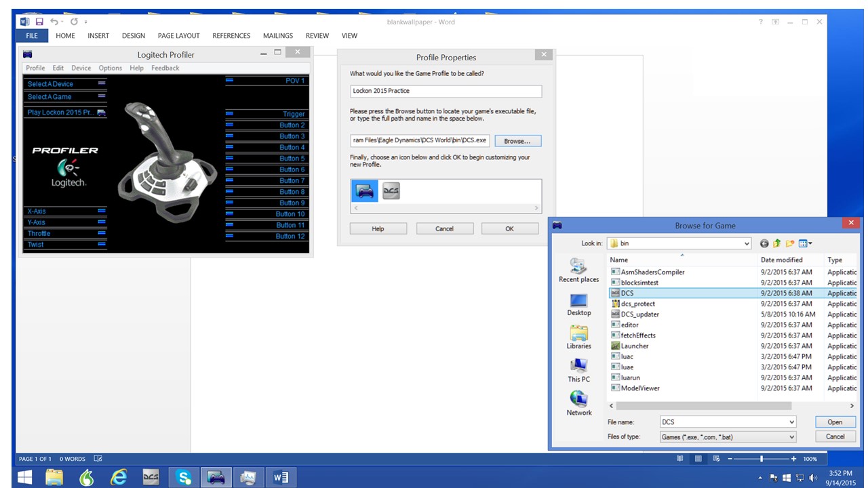Open Desktop location in Browse dialog sidebar
This screenshot has height=488, width=868.
click(x=578, y=304)
